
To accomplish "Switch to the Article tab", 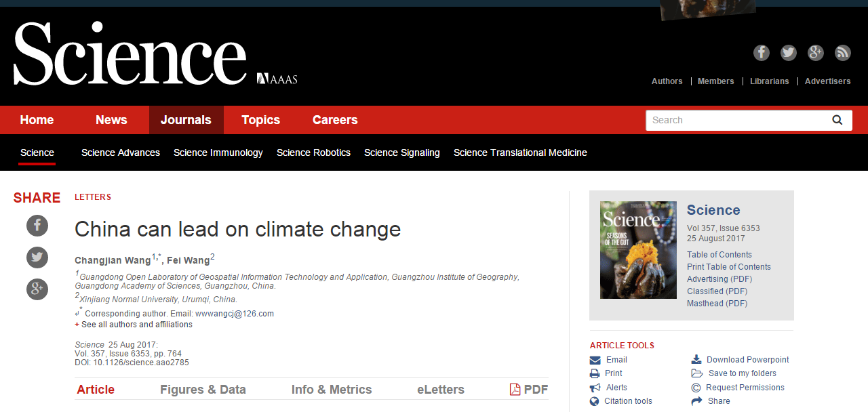I will click(96, 390).
